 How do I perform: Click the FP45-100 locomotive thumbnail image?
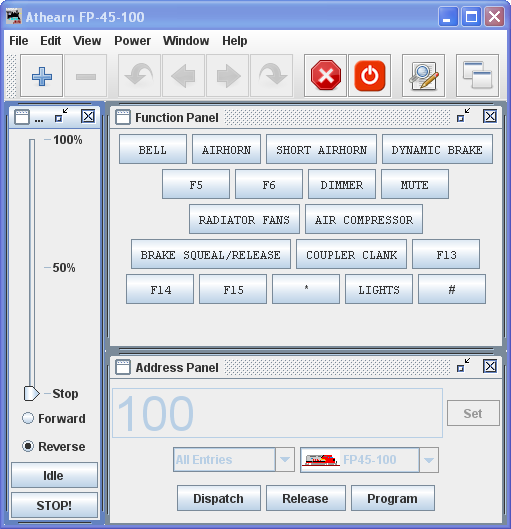[x=321, y=460]
